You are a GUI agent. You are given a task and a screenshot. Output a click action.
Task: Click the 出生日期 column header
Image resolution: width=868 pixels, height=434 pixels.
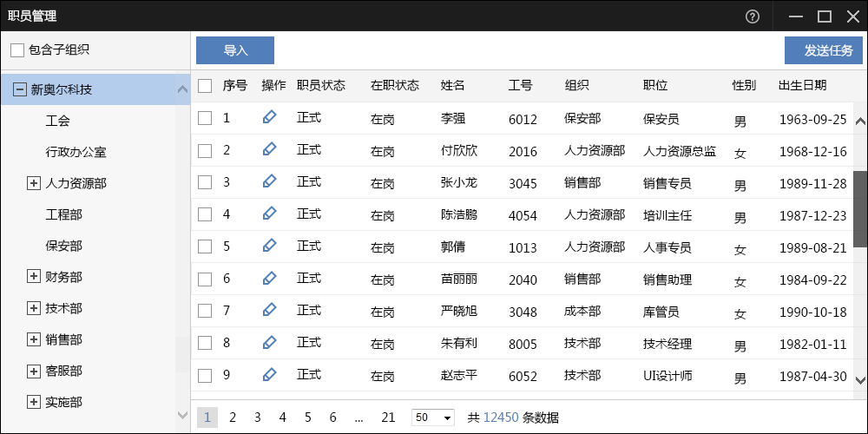pos(802,86)
